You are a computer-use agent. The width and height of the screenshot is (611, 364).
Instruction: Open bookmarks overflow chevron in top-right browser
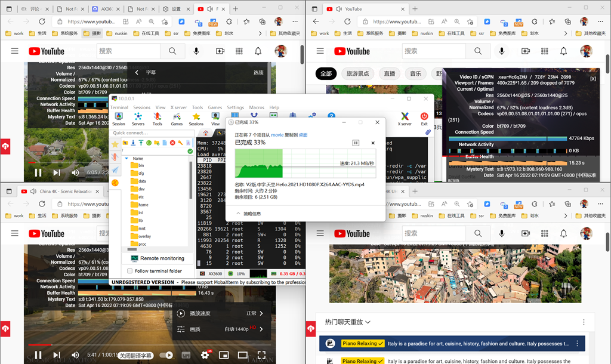click(x=566, y=33)
